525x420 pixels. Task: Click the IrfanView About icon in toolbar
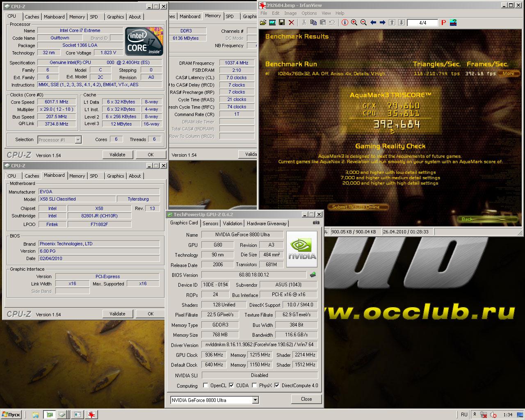[453, 23]
